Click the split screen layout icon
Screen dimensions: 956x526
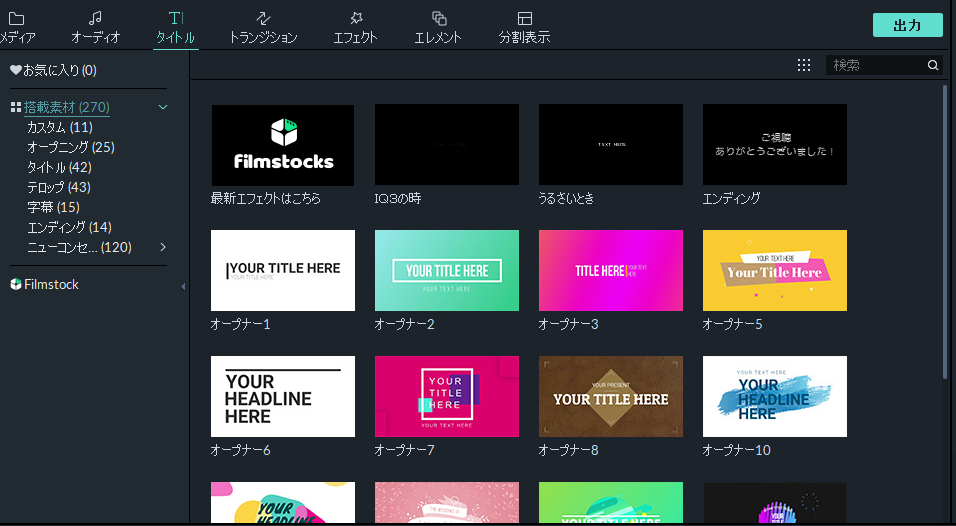pos(524,18)
